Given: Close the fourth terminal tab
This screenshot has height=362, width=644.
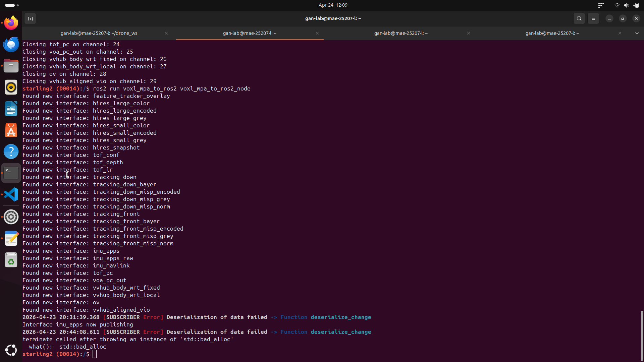Looking at the screenshot, I should [x=620, y=33].
